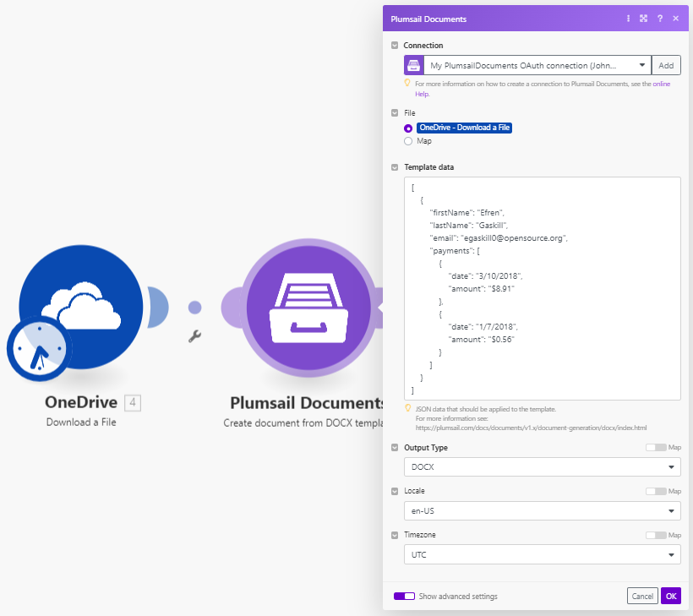This screenshot has width=693, height=616.
Task: Select the Map radio option under File
Action: point(408,141)
